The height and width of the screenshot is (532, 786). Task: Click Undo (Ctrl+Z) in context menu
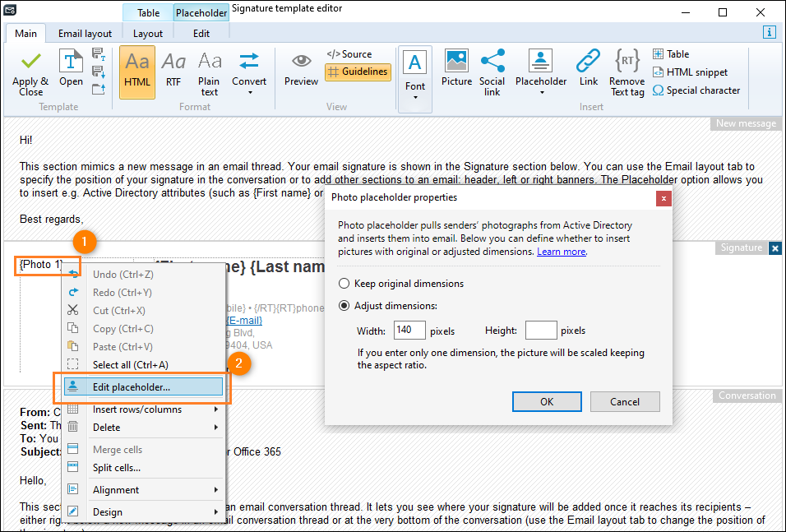click(x=143, y=275)
